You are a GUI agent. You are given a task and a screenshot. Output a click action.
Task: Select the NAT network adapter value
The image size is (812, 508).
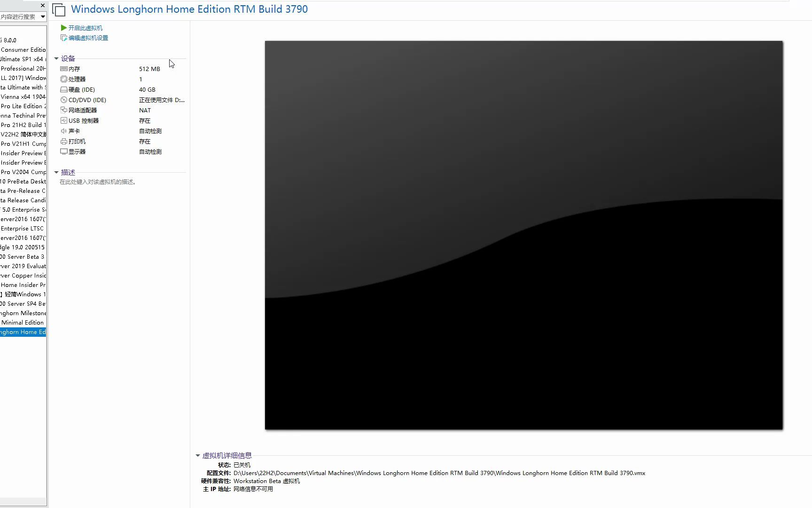(x=145, y=110)
